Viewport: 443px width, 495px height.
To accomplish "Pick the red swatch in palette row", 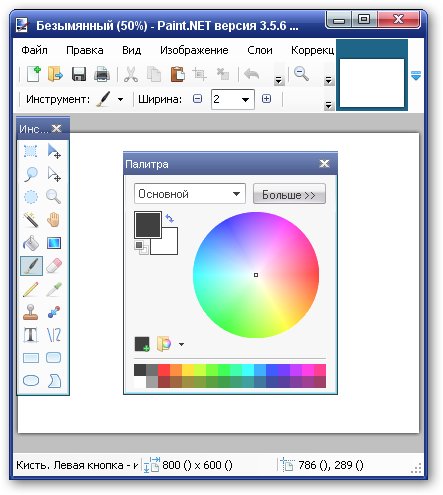I will 164,370.
